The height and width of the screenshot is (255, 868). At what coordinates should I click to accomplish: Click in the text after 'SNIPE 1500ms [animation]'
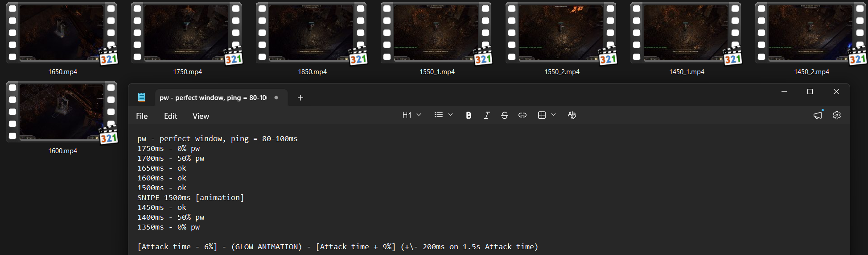(x=250, y=197)
